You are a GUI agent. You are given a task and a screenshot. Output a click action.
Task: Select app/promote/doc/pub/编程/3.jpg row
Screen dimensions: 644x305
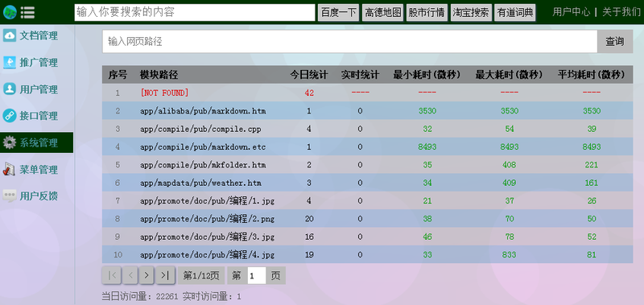point(368,237)
